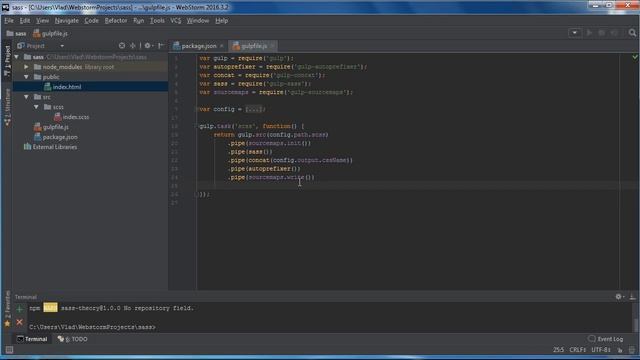Change the CRLF line separator setting
This screenshot has height=360, width=640.
578,350
